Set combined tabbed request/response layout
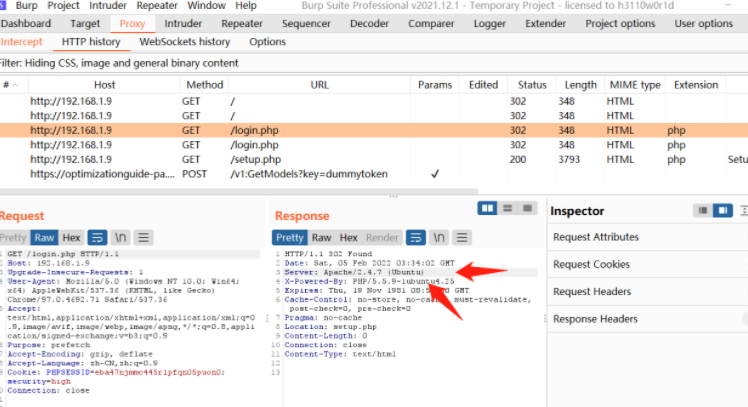Screen dimensions: 748x407 click(x=528, y=208)
